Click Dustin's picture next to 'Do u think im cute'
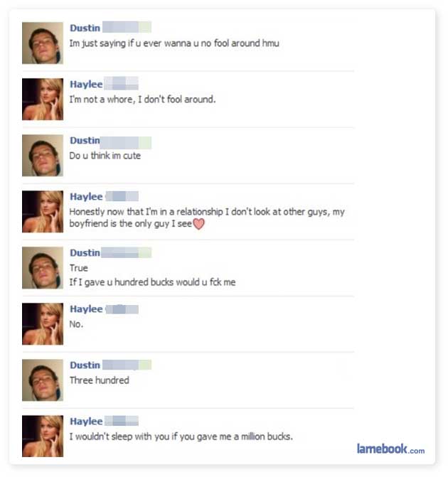The height and width of the screenshot is (477, 448). click(x=43, y=156)
